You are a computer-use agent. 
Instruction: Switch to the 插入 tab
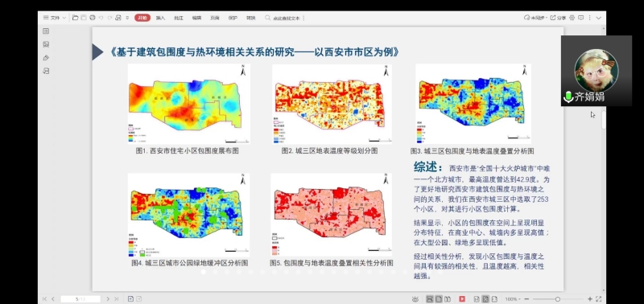pos(160,18)
